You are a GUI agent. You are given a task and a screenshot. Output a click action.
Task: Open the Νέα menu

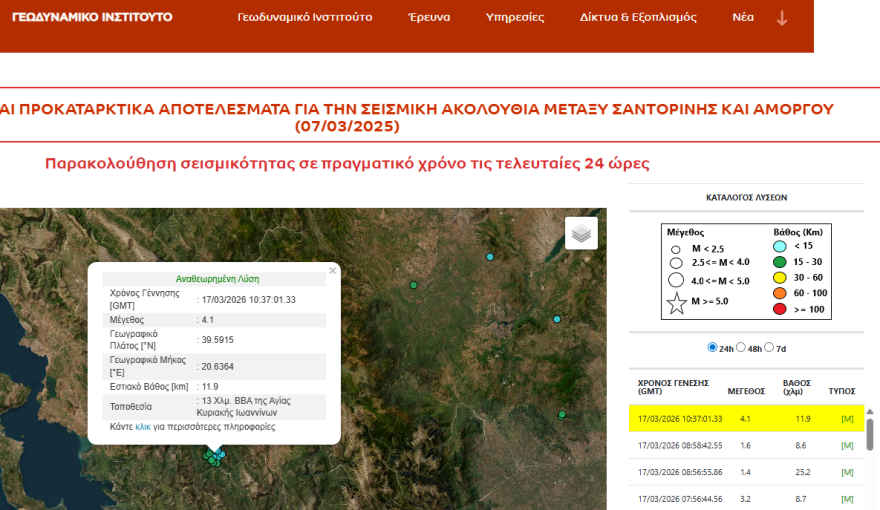pyautogui.click(x=742, y=17)
